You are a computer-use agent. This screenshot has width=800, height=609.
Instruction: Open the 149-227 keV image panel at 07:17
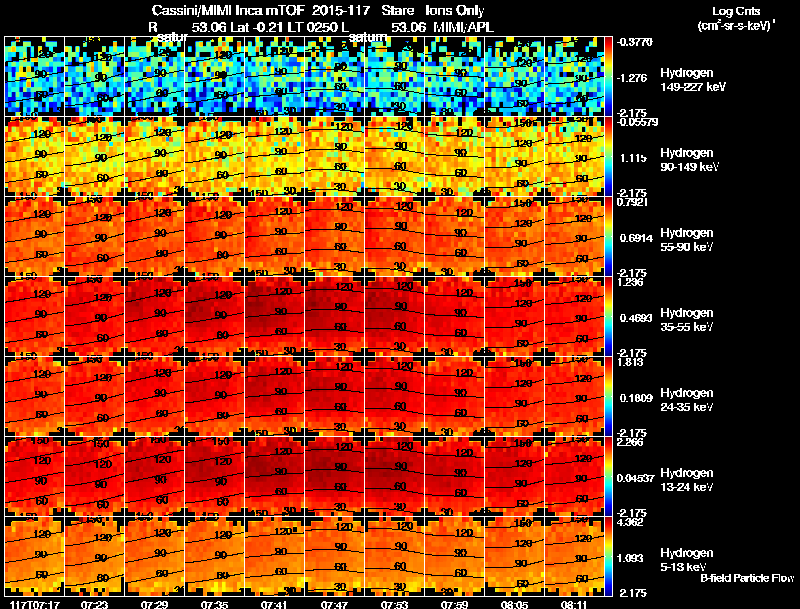(34, 76)
